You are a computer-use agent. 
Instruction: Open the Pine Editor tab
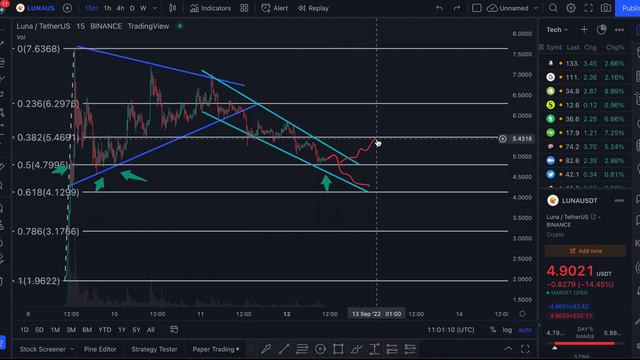[x=100, y=349]
